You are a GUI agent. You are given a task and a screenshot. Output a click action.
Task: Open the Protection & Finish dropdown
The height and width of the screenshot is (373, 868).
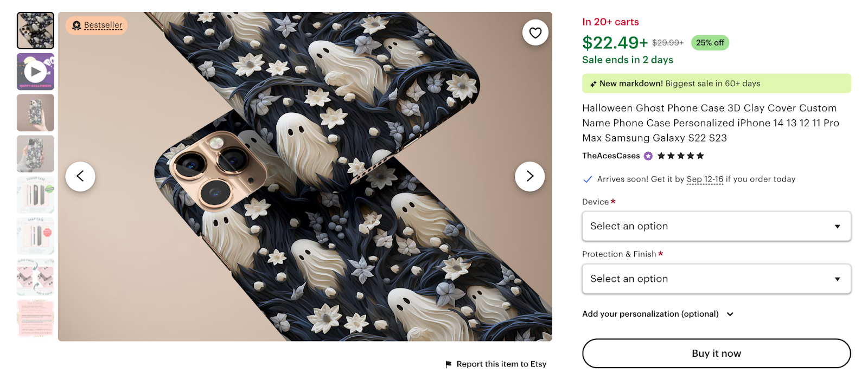pyautogui.click(x=716, y=279)
